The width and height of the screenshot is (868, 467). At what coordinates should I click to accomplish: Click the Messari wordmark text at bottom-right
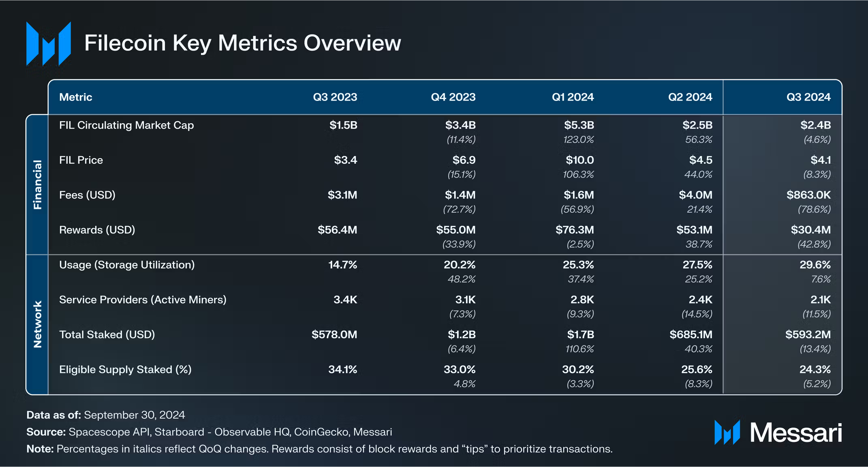point(795,433)
